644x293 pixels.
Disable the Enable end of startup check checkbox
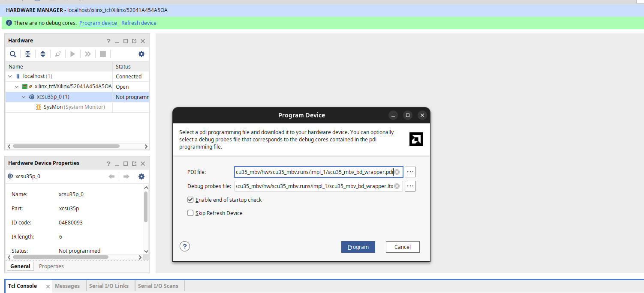190,200
